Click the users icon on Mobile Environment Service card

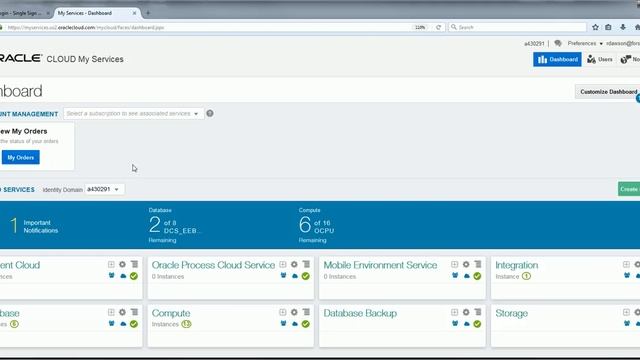[x=455, y=276]
